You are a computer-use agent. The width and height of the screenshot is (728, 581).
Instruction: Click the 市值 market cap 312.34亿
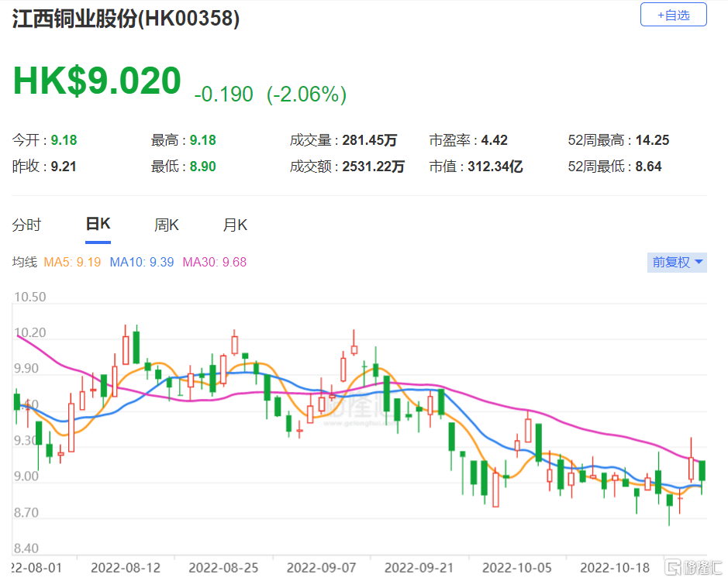(495, 167)
